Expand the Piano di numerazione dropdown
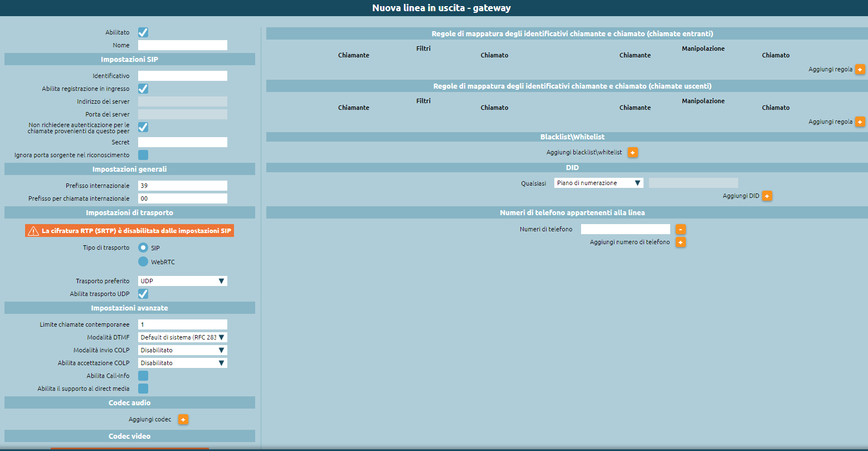The height and width of the screenshot is (451, 868). coord(599,183)
